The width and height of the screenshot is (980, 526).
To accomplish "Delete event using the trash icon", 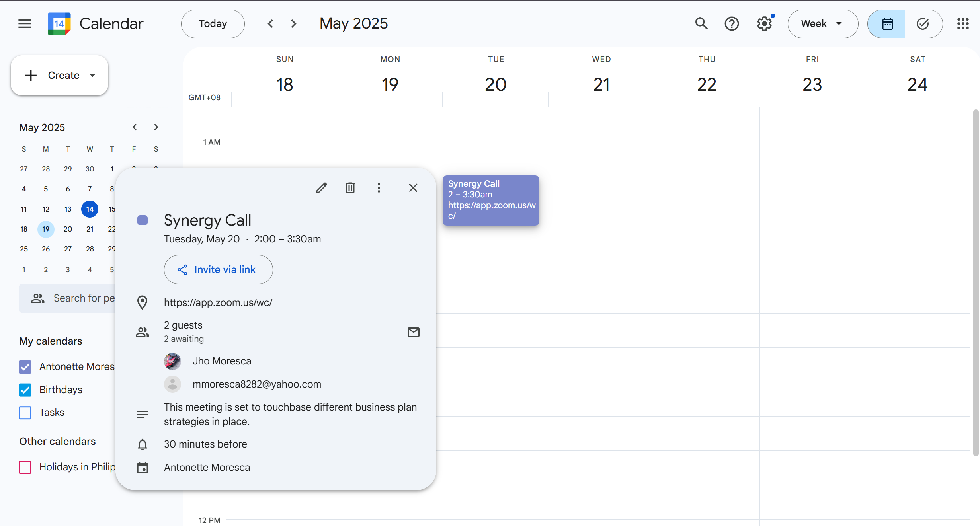I will pyautogui.click(x=350, y=188).
